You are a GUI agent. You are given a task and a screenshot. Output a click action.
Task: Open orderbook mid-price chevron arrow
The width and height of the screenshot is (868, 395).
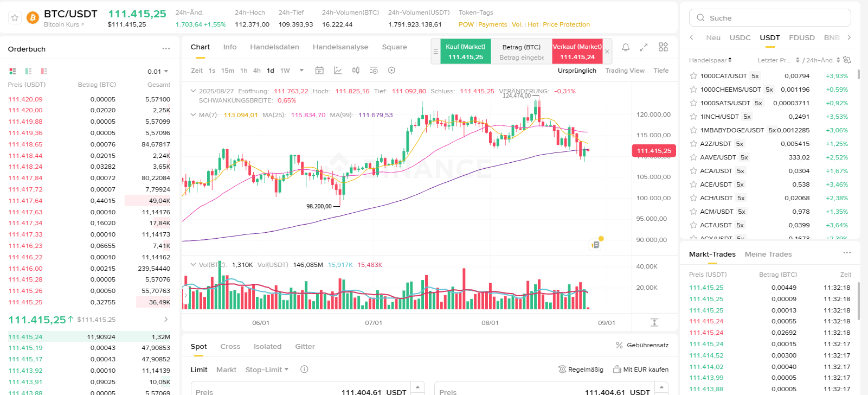[166, 320]
